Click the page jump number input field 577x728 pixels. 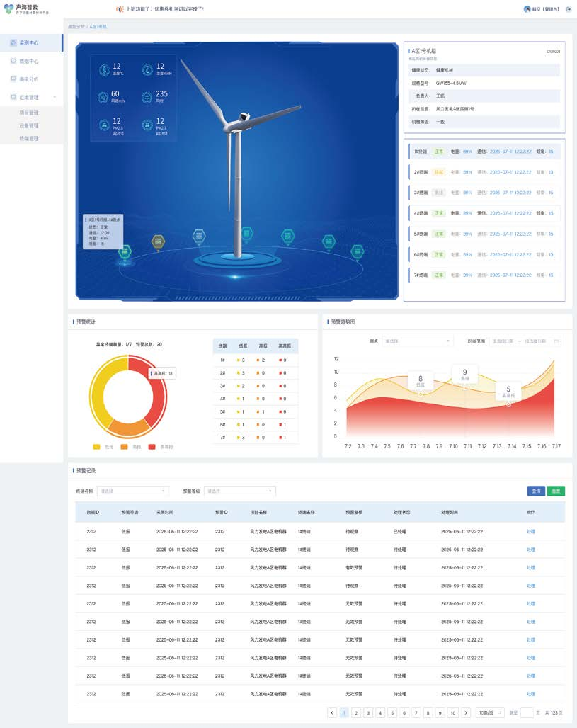click(527, 712)
